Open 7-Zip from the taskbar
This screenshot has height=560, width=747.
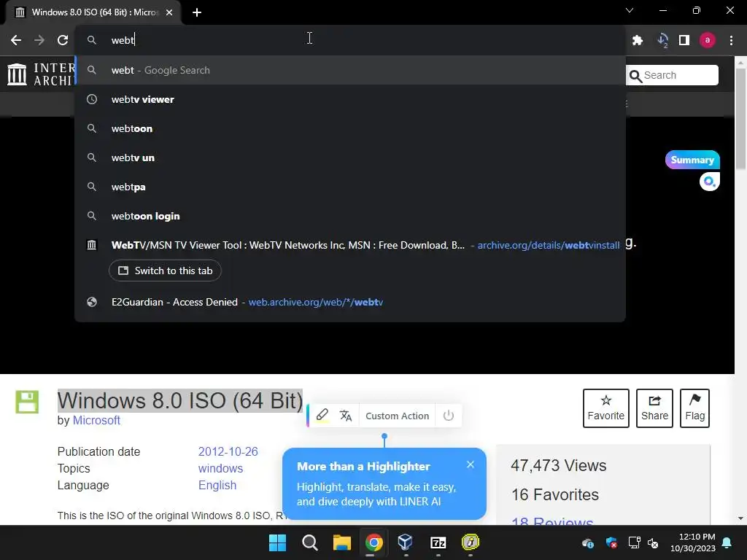tap(438, 542)
